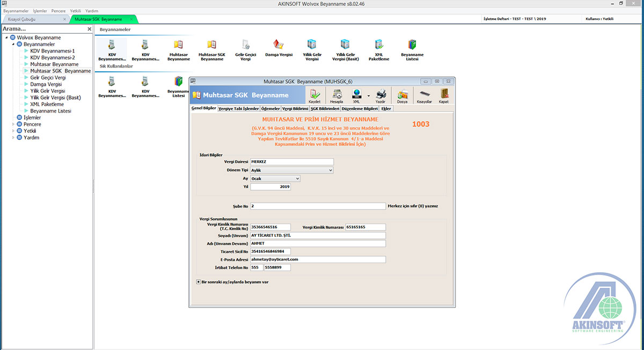
Task: Click the Kapat door icon
Action: coord(444,95)
